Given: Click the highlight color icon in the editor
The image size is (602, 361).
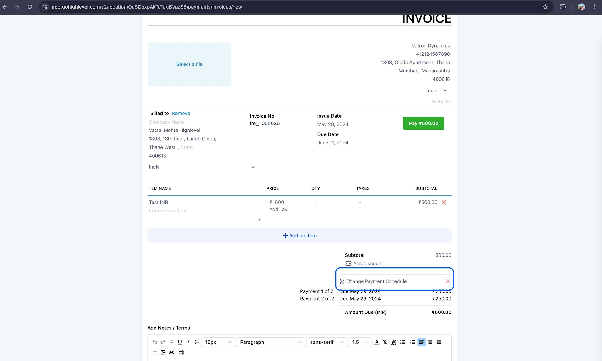Looking at the screenshot, I should (x=394, y=342).
